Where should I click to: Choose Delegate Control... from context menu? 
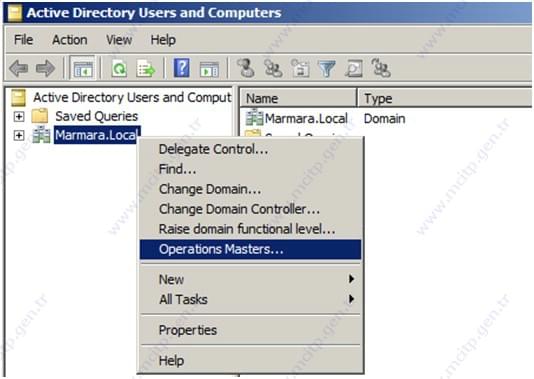pyautogui.click(x=251, y=149)
